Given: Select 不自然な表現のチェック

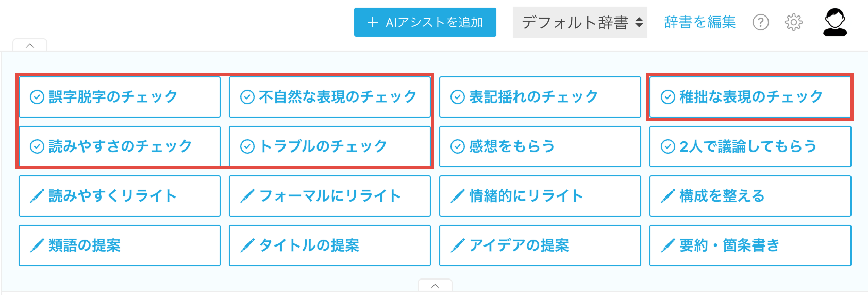Looking at the screenshot, I should tap(330, 97).
